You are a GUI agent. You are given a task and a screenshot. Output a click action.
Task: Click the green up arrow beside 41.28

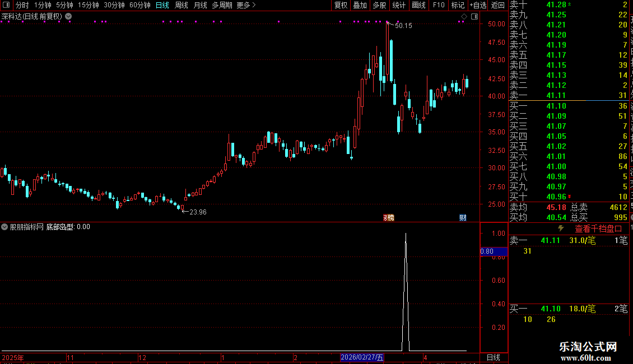pos(570,4)
